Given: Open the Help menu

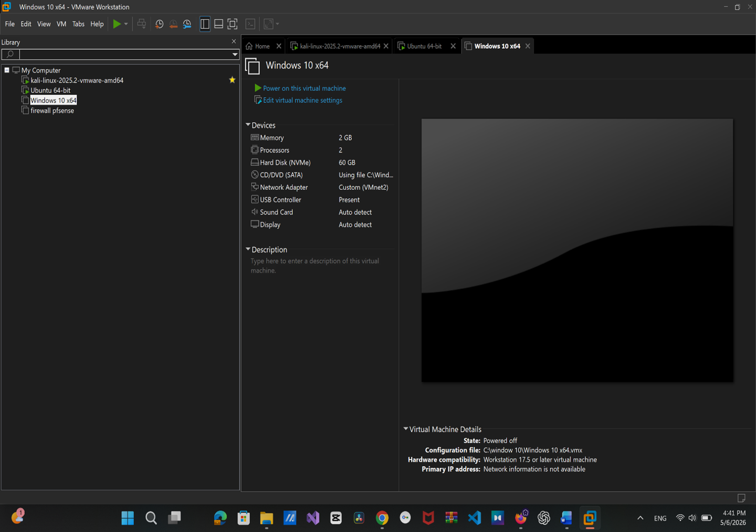Looking at the screenshot, I should [97, 24].
